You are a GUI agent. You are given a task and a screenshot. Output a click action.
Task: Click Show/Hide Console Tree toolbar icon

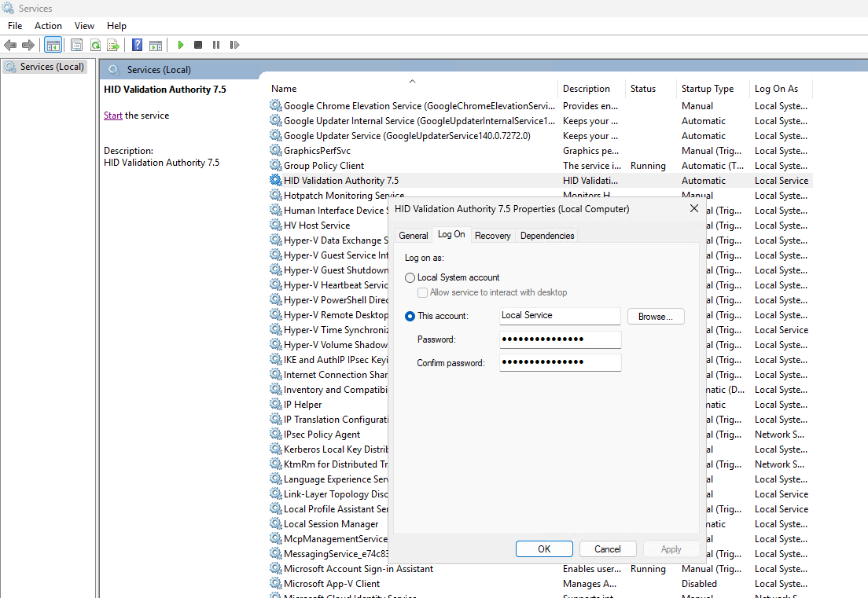[53, 46]
